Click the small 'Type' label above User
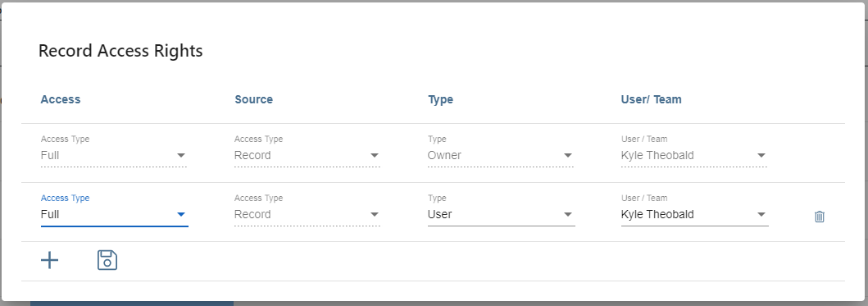The width and height of the screenshot is (868, 306). pos(437,198)
